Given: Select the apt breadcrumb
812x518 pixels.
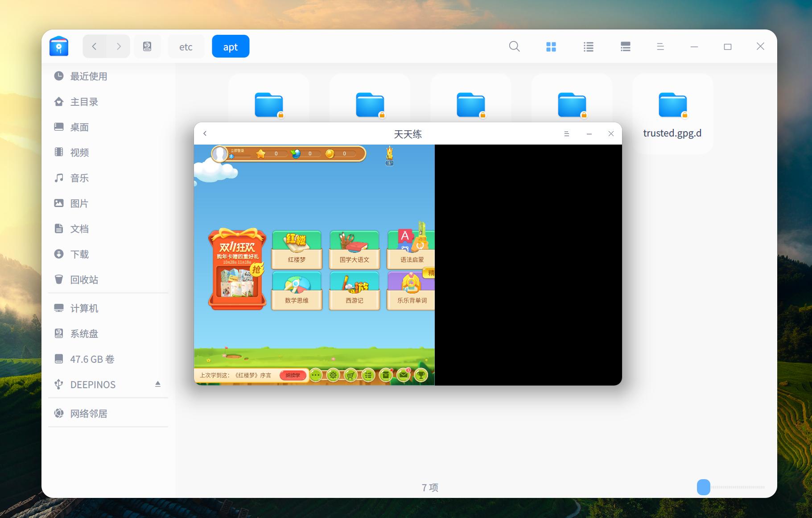Looking at the screenshot, I should [231, 46].
